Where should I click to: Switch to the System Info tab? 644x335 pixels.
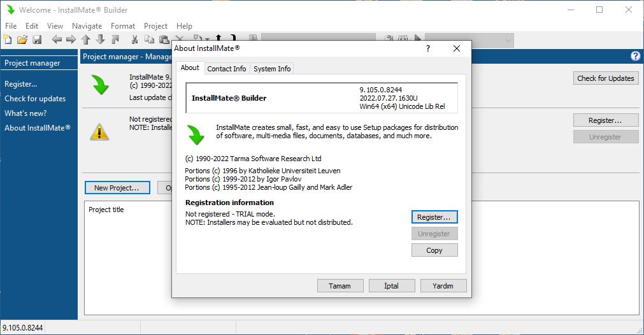(x=272, y=69)
